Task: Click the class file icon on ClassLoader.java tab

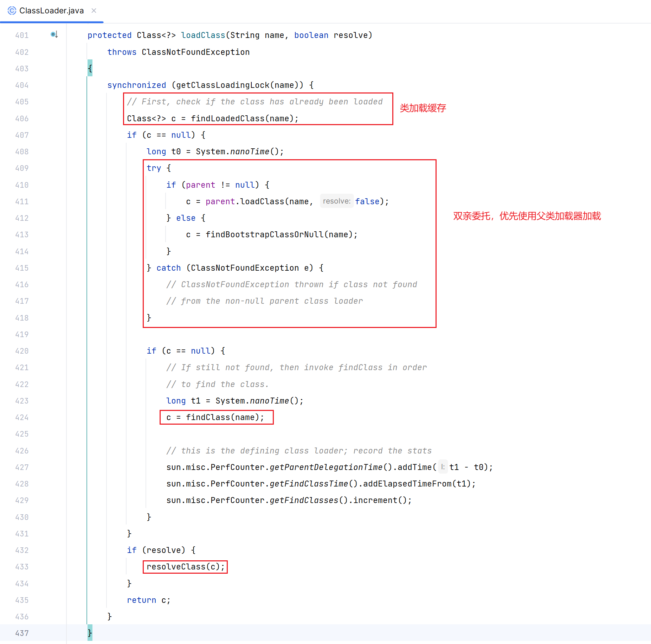Action: pos(12,11)
